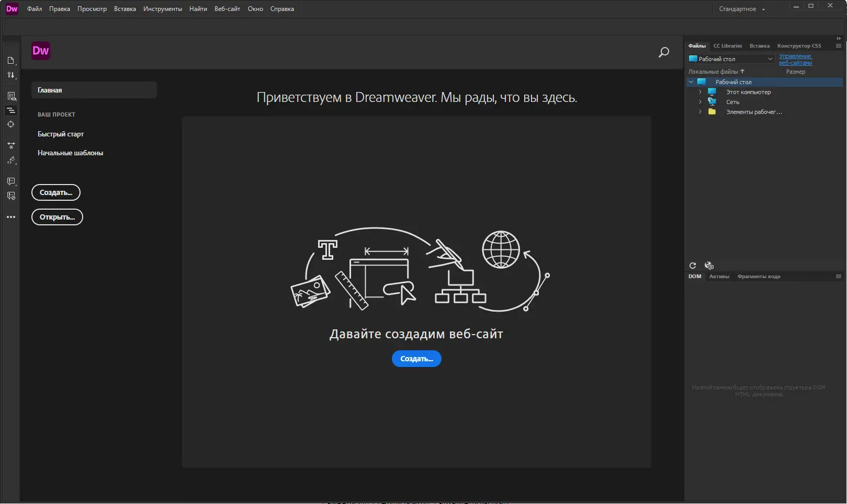
Task: Collapse the Рабочий стол tree node
Action: coord(691,82)
